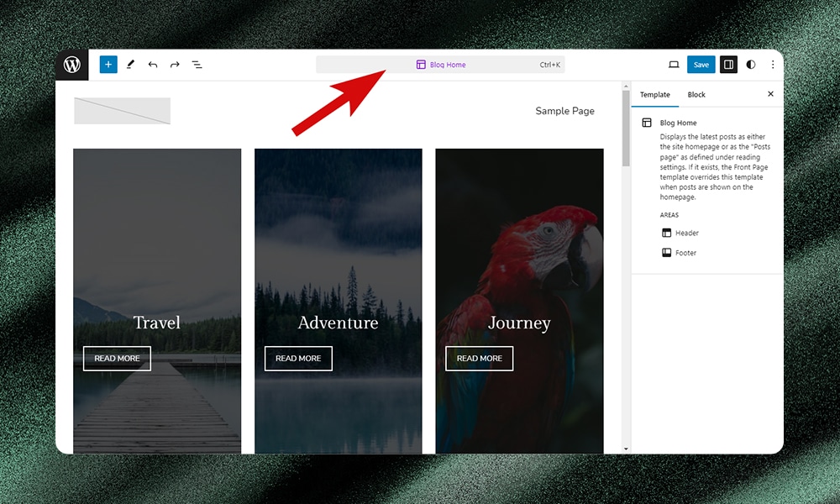Open the block inserter
Screen dimensions: 840x504
108,64
